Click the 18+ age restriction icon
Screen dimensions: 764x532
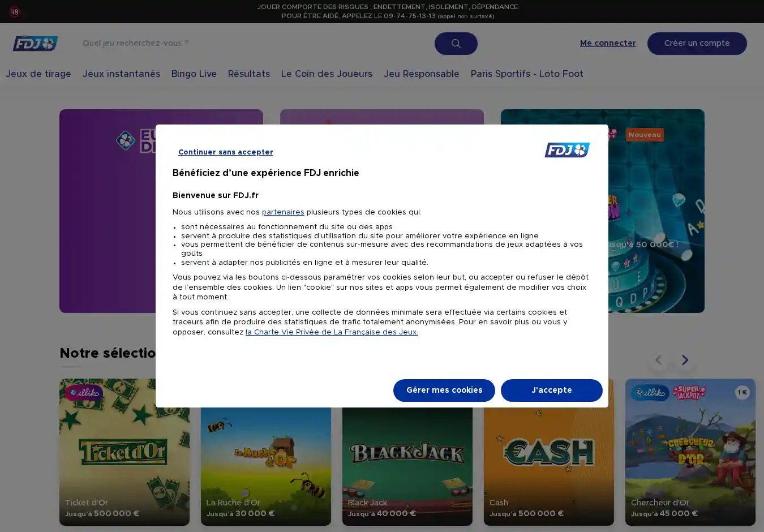tap(15, 11)
